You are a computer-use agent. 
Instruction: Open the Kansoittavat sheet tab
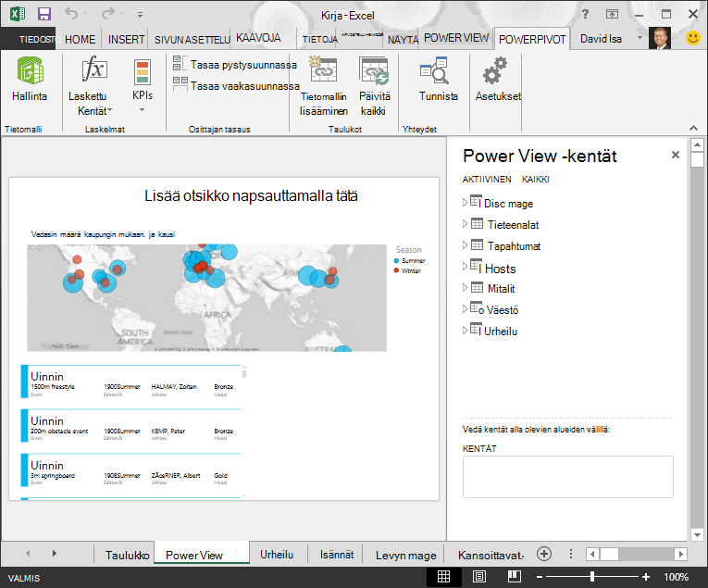[x=491, y=555]
